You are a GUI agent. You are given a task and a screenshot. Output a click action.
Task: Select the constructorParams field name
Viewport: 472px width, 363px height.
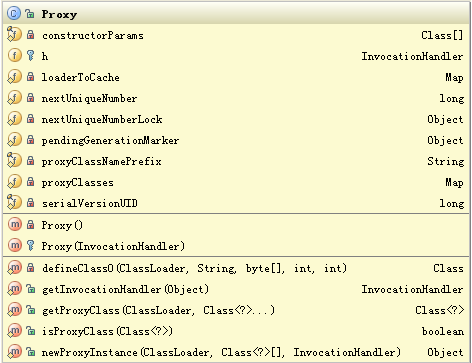pos(93,35)
